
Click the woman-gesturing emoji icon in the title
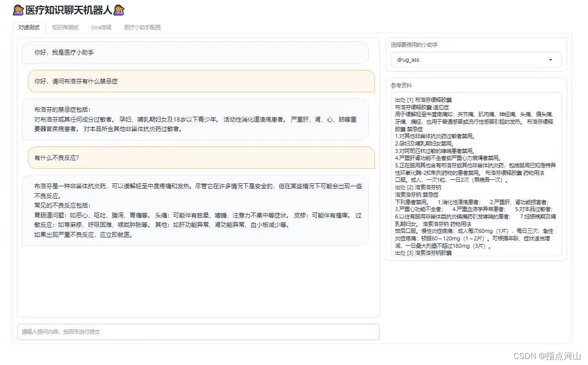[x=17, y=9]
